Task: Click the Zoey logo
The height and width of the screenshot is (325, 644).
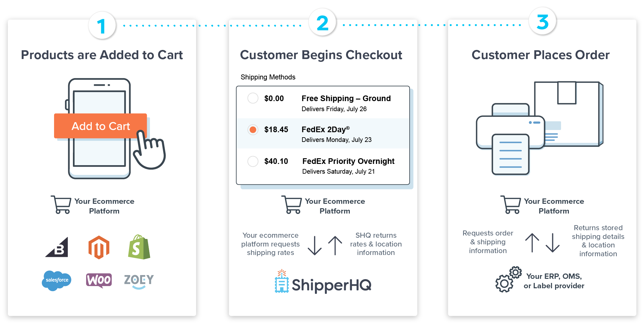Action: tap(139, 281)
